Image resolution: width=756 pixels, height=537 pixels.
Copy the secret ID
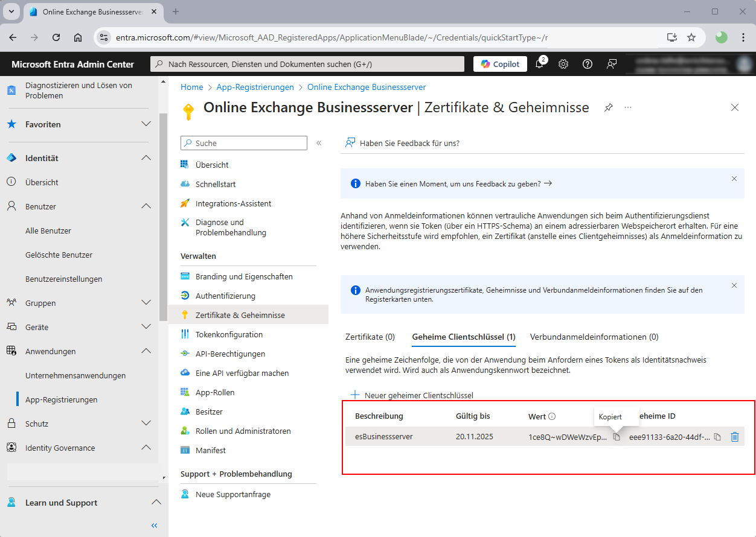(x=717, y=437)
